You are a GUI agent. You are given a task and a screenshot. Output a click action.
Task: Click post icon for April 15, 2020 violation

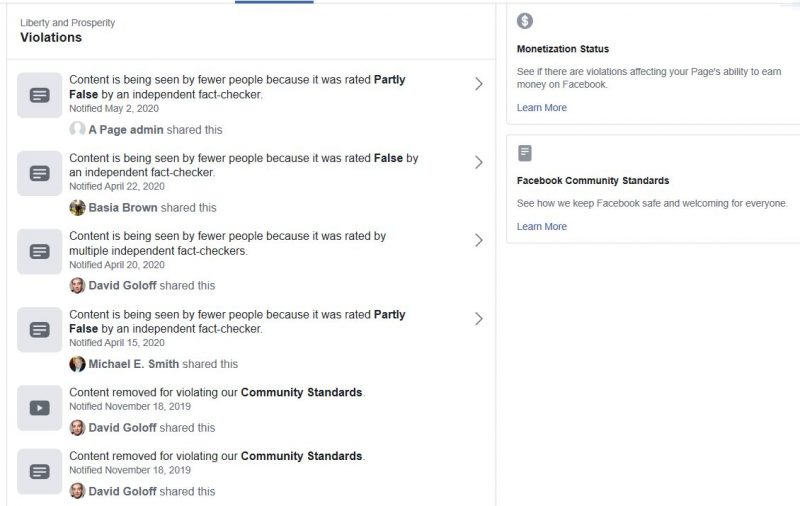click(40, 330)
